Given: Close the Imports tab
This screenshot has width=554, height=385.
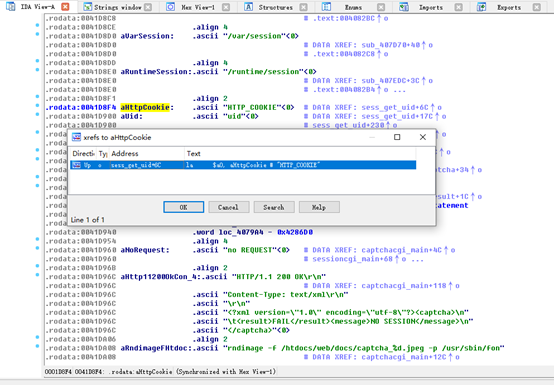Looking at the screenshot, I should [459, 7].
